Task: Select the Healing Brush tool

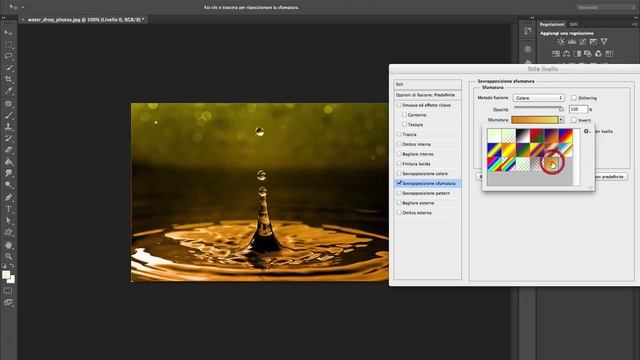Action: click(x=9, y=103)
